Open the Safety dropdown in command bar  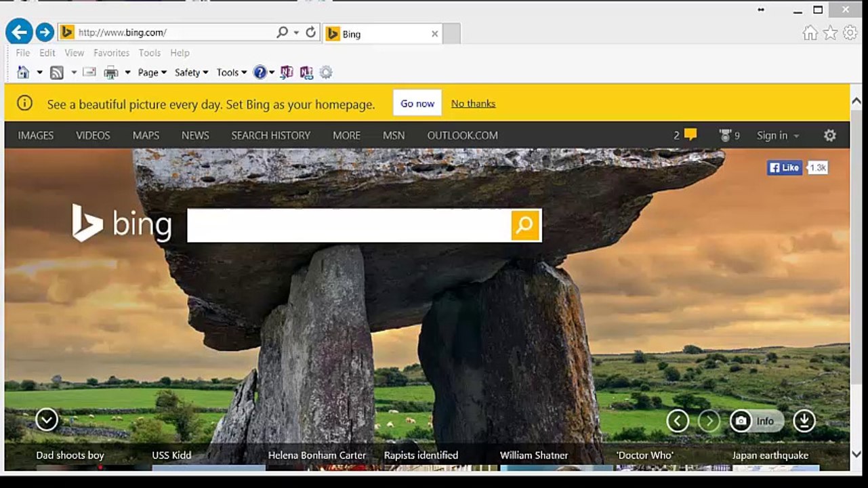pyautogui.click(x=192, y=73)
